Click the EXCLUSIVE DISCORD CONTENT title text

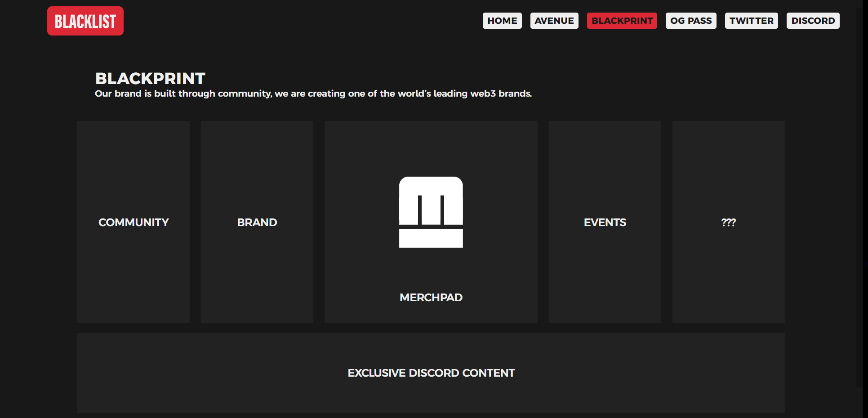click(431, 373)
